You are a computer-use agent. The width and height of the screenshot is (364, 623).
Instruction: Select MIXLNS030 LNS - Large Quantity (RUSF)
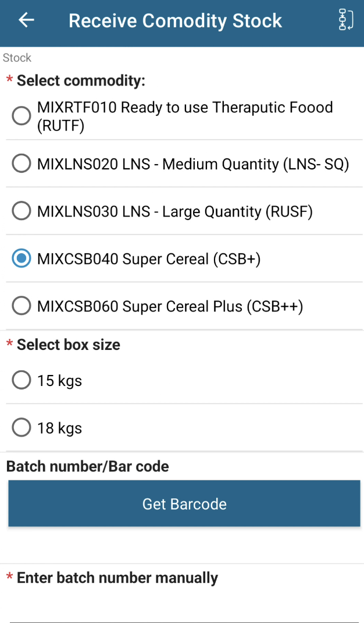(22, 211)
